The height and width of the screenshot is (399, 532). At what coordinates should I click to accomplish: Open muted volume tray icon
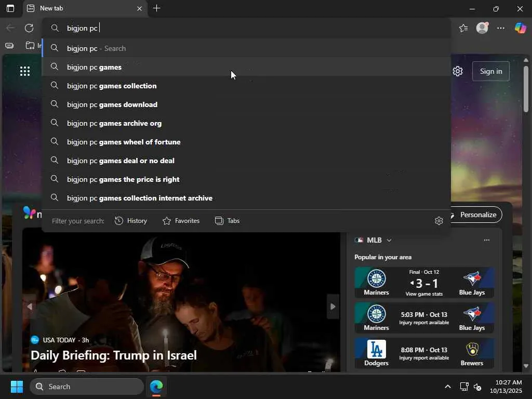(477, 387)
